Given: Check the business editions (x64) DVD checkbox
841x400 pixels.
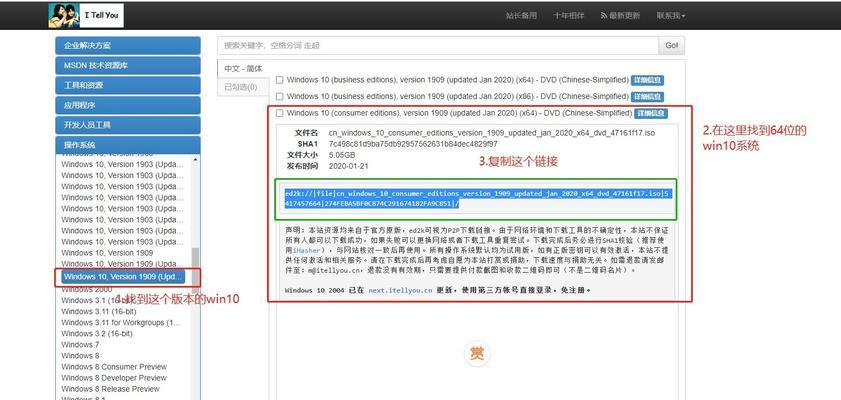Looking at the screenshot, I should [279, 80].
